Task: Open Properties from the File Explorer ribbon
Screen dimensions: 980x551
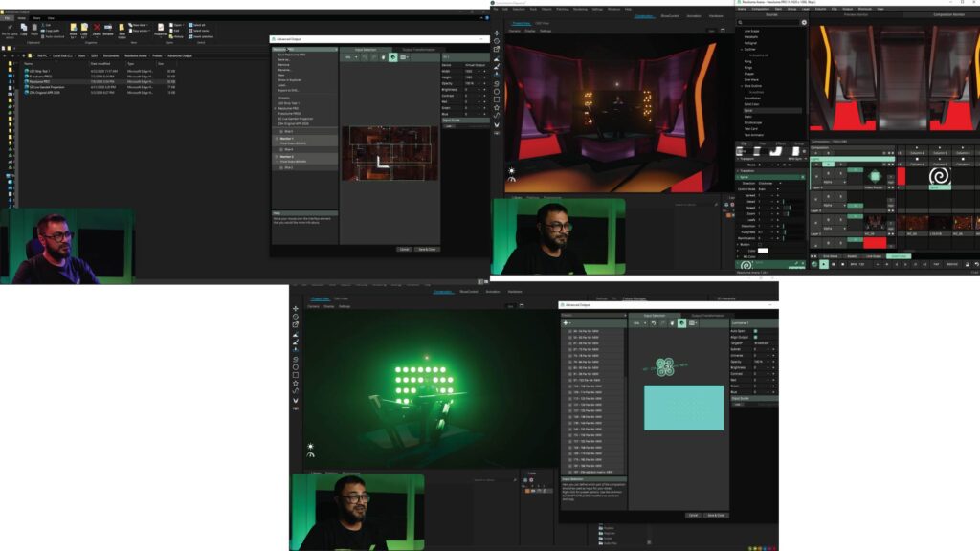Action: click(x=161, y=29)
